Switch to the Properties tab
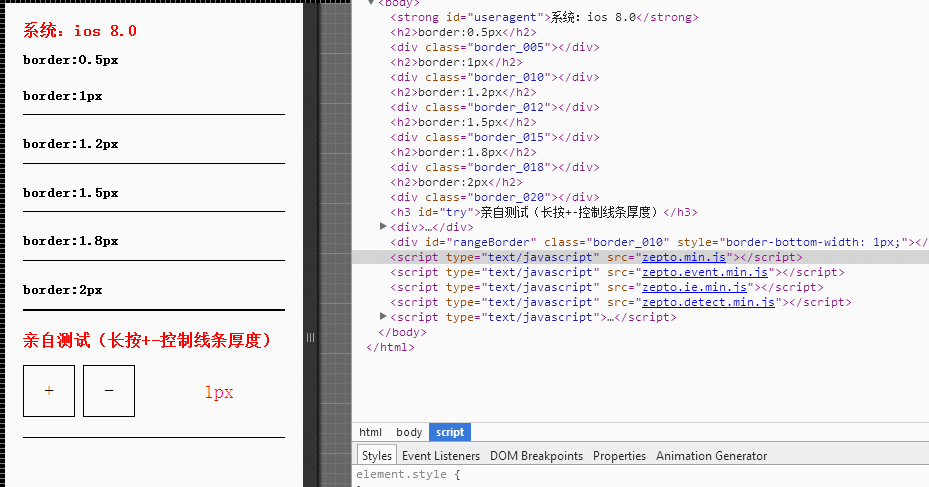This screenshot has width=929, height=487. [619, 456]
